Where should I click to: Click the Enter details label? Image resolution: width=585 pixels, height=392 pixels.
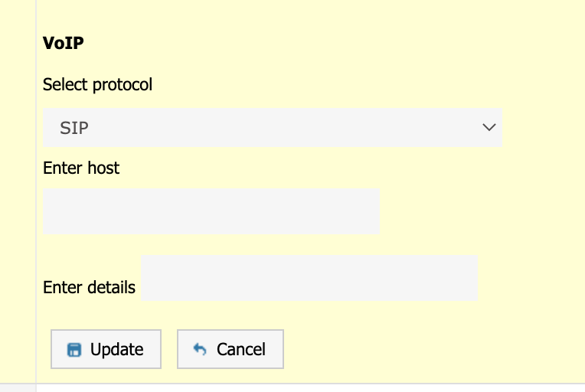(x=89, y=288)
